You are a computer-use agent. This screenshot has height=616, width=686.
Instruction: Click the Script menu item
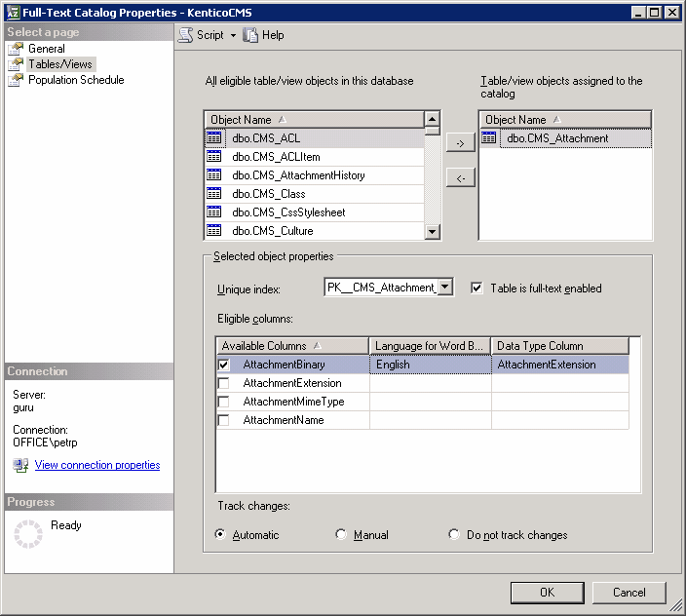tap(210, 35)
